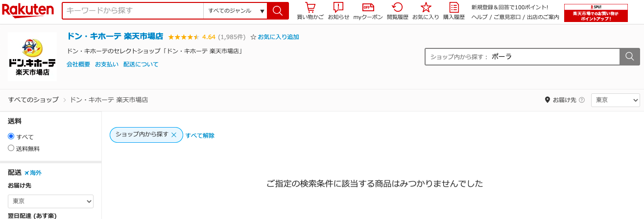This screenshot has height=219, width=644.
Task: Open the ご意見窓口 link
Action: 506,17
